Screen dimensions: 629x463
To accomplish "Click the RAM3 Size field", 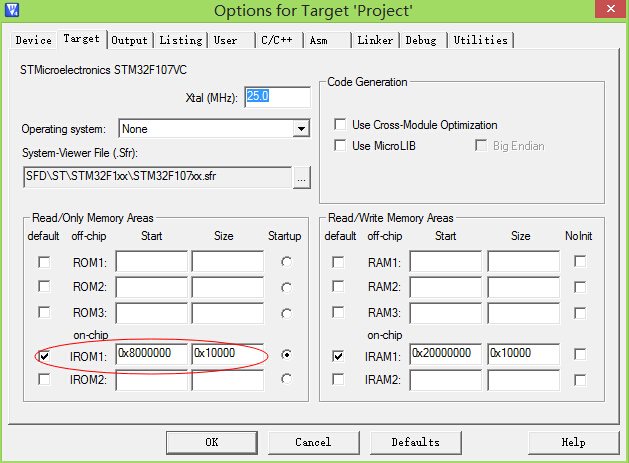I will pyautogui.click(x=523, y=313).
